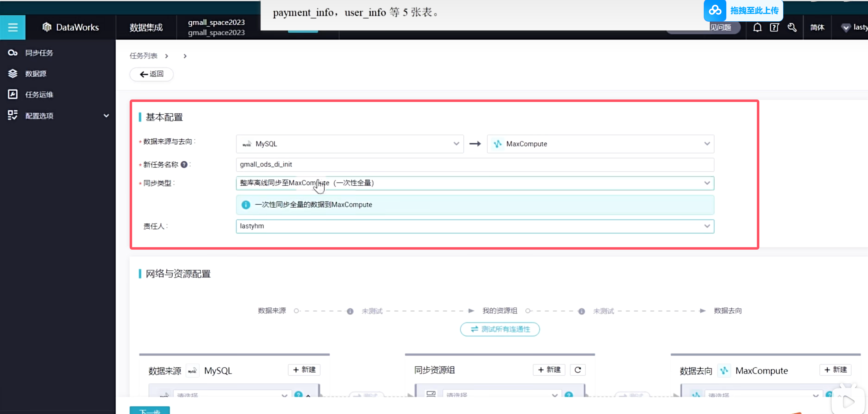The height and width of the screenshot is (414, 868).
Task: Open the wrench settings icon
Action: tap(792, 27)
